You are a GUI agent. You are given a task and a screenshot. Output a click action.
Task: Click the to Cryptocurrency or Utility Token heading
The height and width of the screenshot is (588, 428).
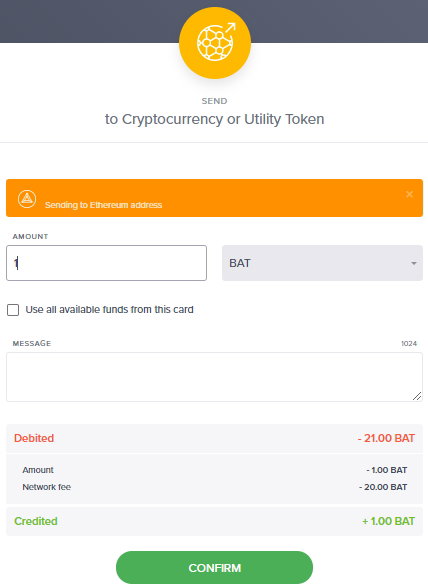tap(214, 119)
